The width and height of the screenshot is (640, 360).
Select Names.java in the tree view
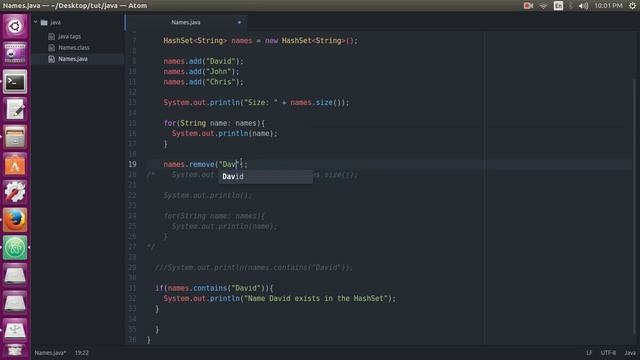[x=73, y=59]
